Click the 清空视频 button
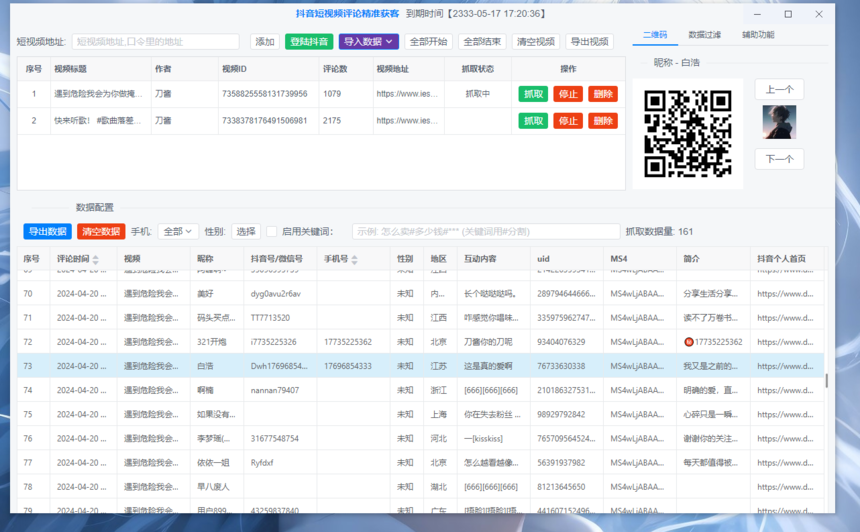This screenshot has height=532, width=860. (x=536, y=42)
